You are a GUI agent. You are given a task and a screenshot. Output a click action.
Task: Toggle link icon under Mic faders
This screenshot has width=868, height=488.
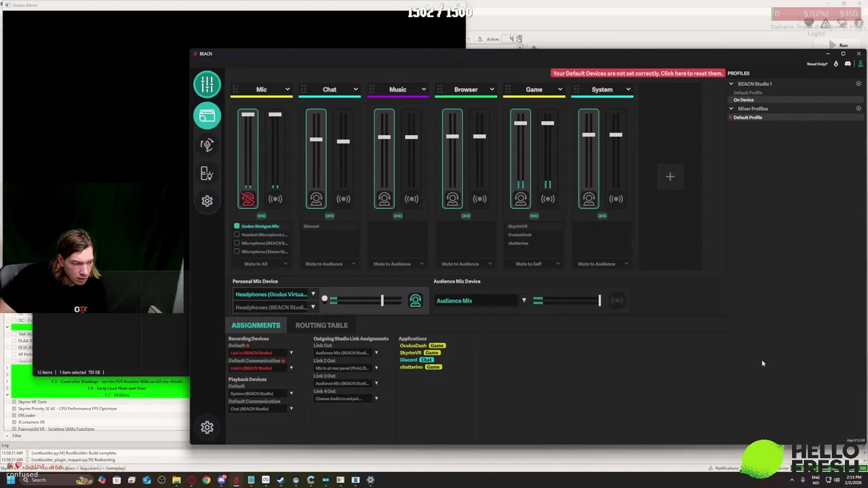coord(261,216)
